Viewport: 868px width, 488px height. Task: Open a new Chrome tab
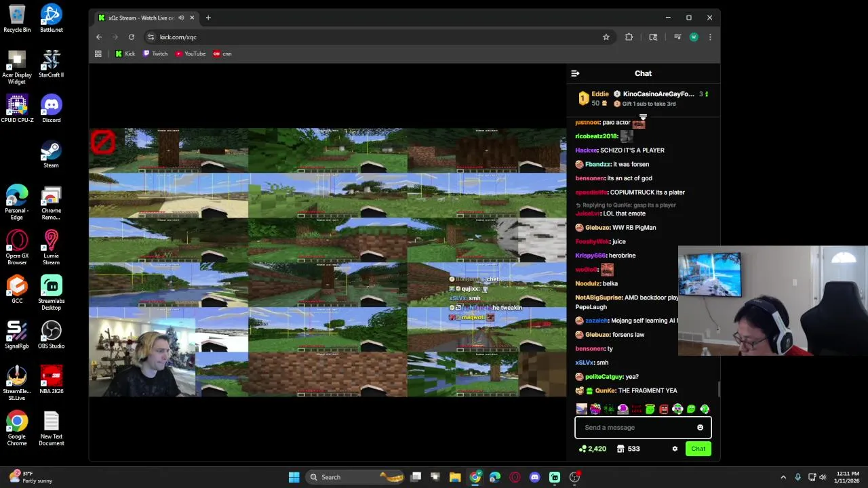[x=208, y=18]
